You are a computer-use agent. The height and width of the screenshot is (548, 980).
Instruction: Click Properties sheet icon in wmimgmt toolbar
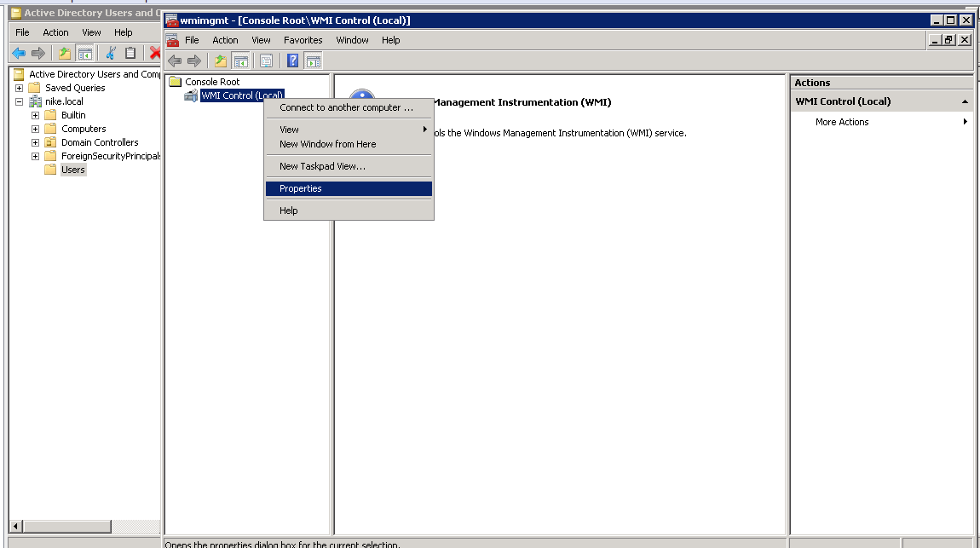pos(266,61)
